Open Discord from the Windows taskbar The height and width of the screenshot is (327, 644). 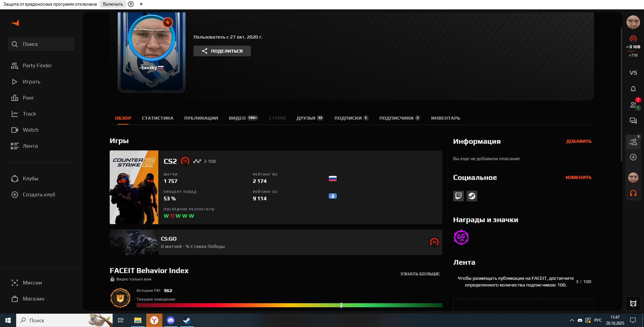pyautogui.click(x=170, y=320)
